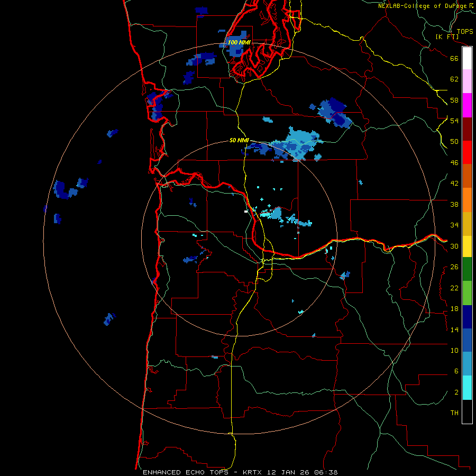Image resolution: width=476 pixels, height=476 pixels.
Task: Click legend value "30"
Action: [454, 246]
